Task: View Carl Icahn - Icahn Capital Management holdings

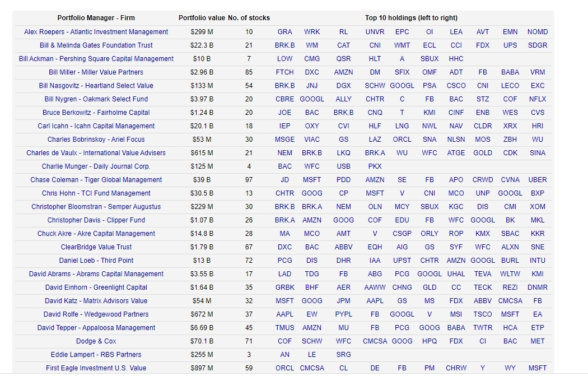Action: tap(96, 126)
